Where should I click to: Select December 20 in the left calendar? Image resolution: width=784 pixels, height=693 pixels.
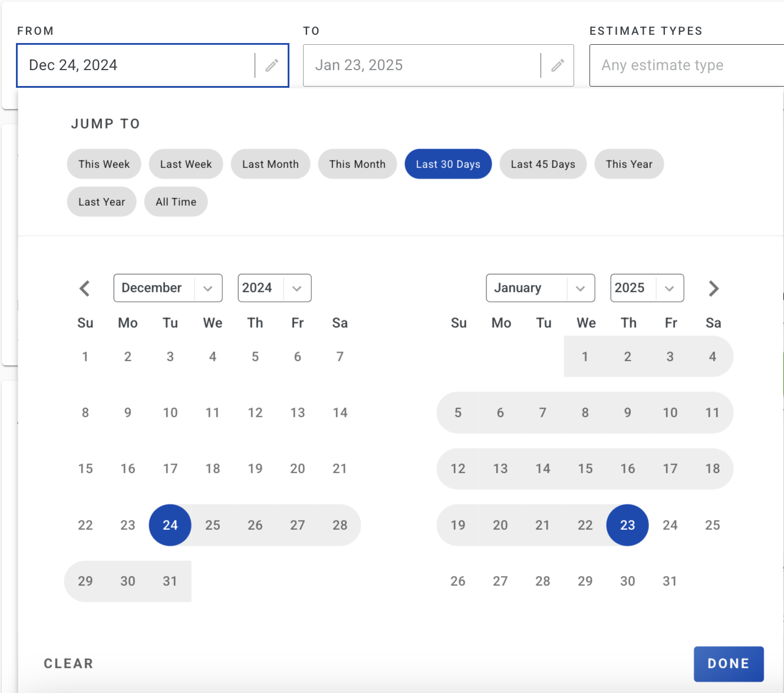[x=298, y=468]
